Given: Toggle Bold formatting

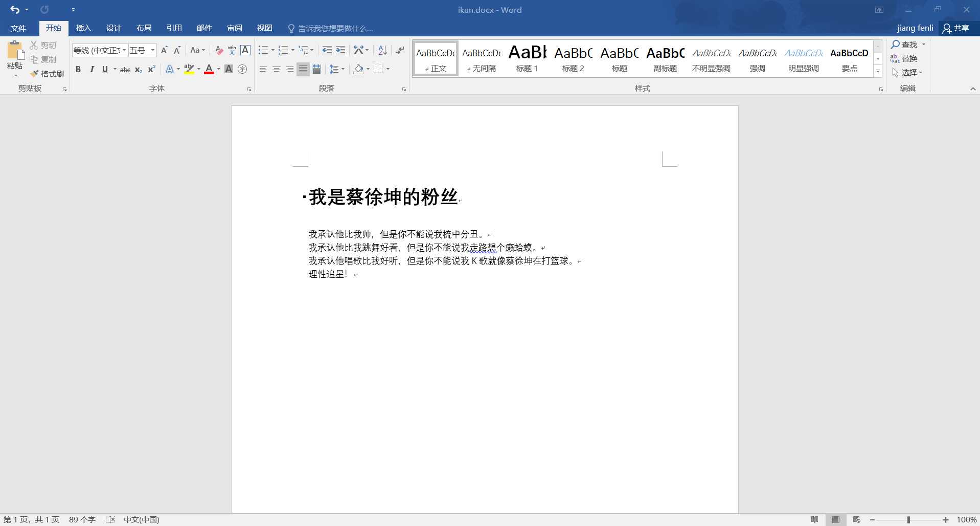Looking at the screenshot, I should (x=78, y=69).
